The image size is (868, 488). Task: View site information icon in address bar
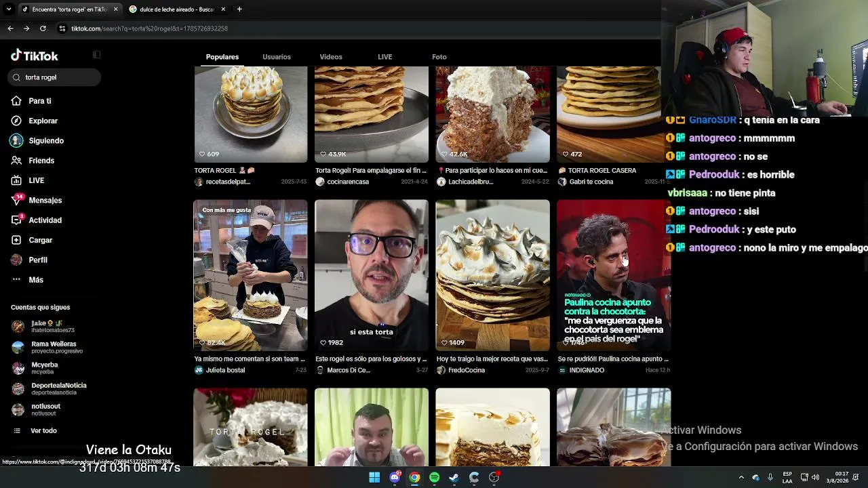point(62,28)
